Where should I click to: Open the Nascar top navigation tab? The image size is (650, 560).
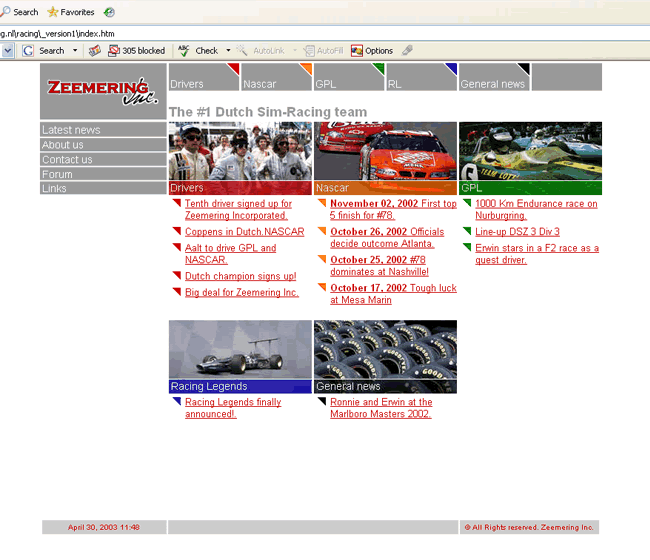(276, 77)
